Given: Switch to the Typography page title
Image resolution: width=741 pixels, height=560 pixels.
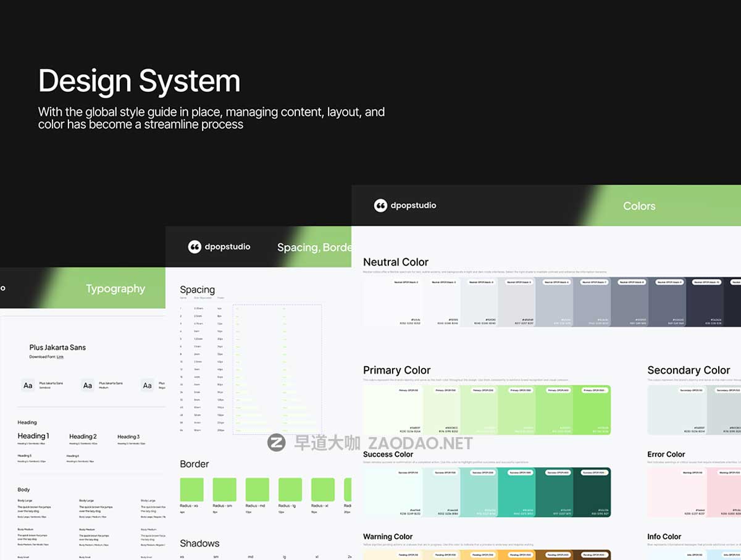Looking at the screenshot, I should (115, 289).
